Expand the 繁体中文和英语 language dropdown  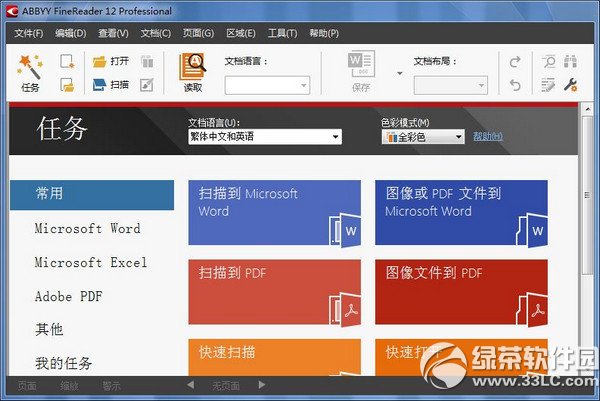pos(265,137)
